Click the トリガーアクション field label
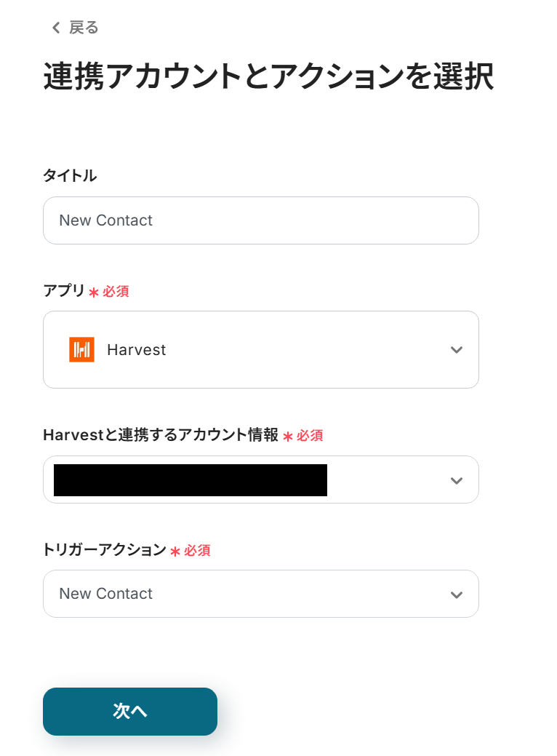The width and height of the screenshot is (557, 756). (x=105, y=549)
